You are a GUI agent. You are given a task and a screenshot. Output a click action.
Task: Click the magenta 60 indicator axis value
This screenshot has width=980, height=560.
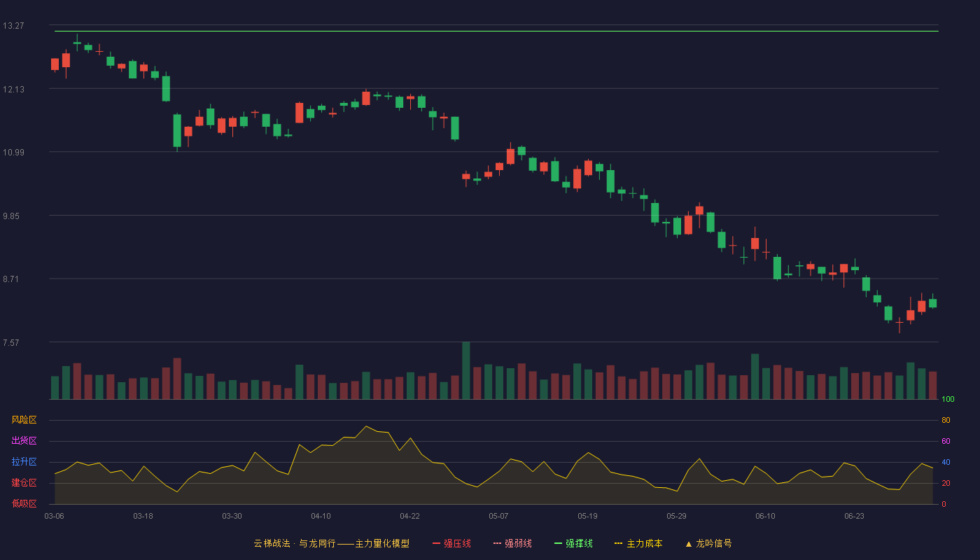tap(946, 441)
